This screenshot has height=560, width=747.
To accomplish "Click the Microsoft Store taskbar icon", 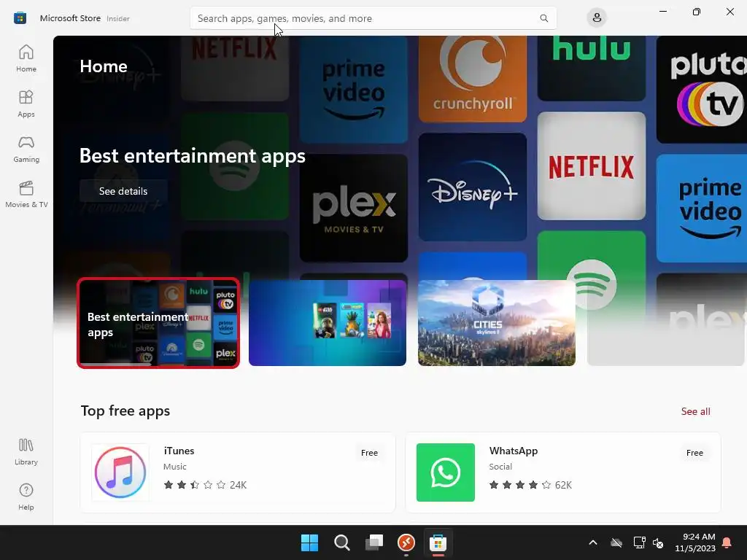I will point(438,542).
